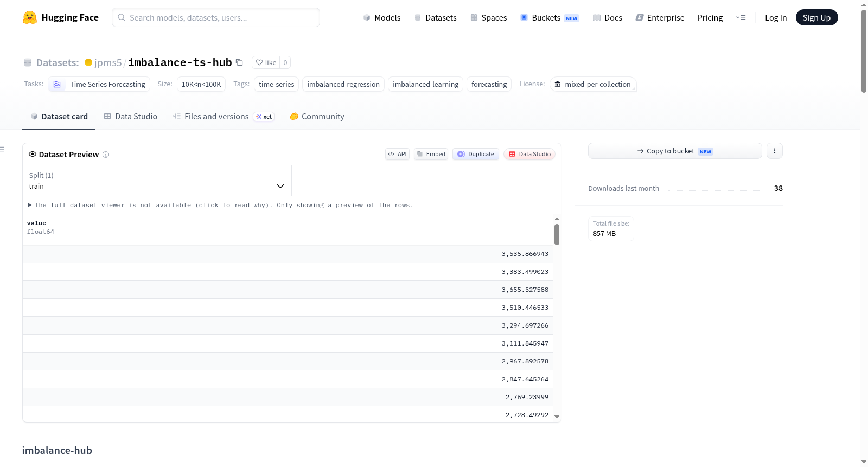Open Datasets in the top navigation
Image resolution: width=868 pixels, height=467 pixels.
[x=435, y=17]
